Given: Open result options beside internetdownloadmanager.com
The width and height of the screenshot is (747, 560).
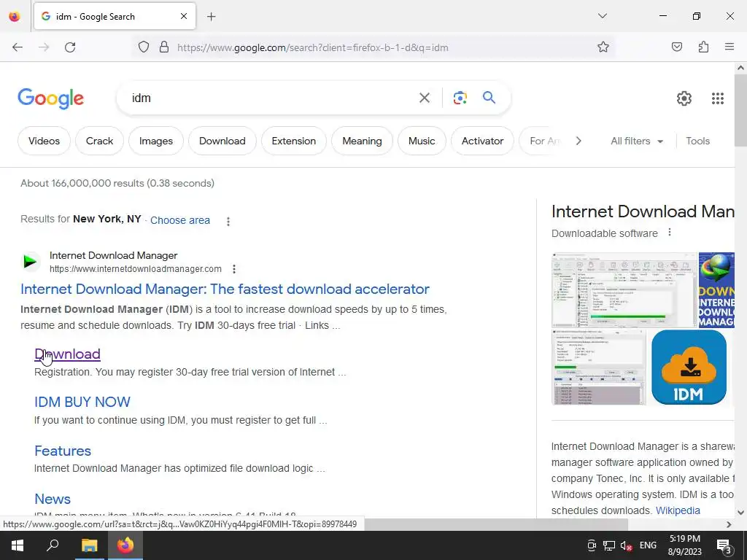Looking at the screenshot, I should click(234, 269).
